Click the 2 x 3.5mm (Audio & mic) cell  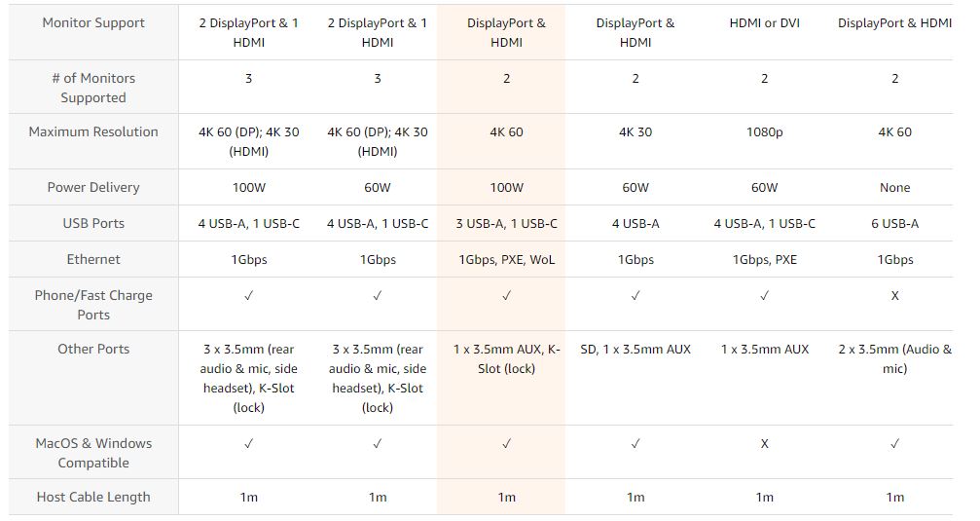(x=894, y=358)
